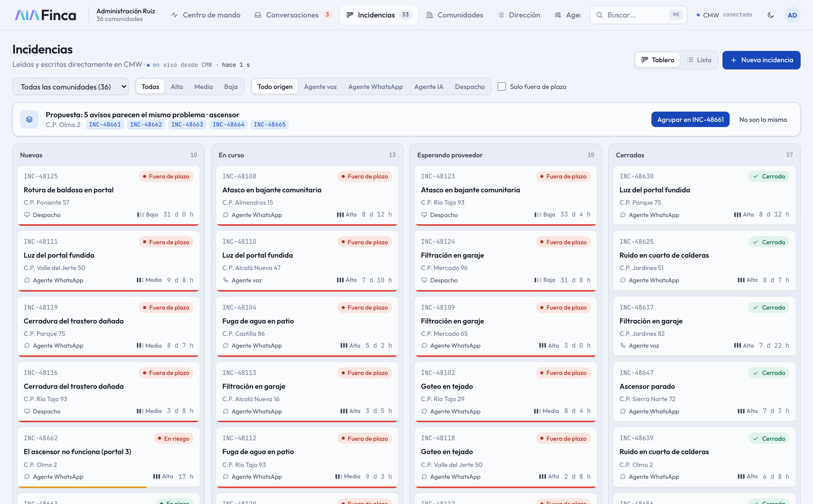Image resolution: width=813 pixels, height=504 pixels.
Task: Dismiss proposal with No son lo mismo
Action: 763,119
